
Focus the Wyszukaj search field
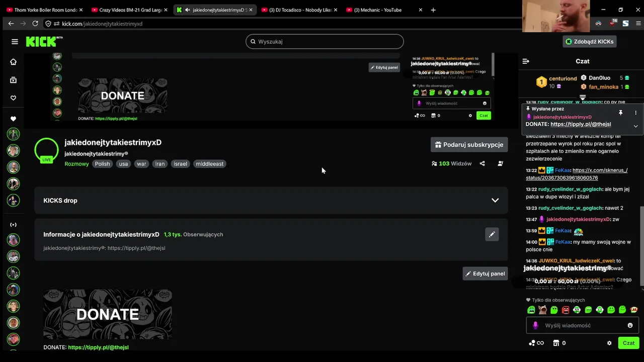coord(325,42)
